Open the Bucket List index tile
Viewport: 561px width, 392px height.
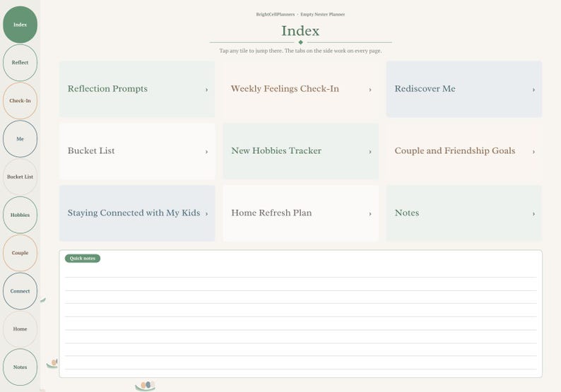[137, 151]
